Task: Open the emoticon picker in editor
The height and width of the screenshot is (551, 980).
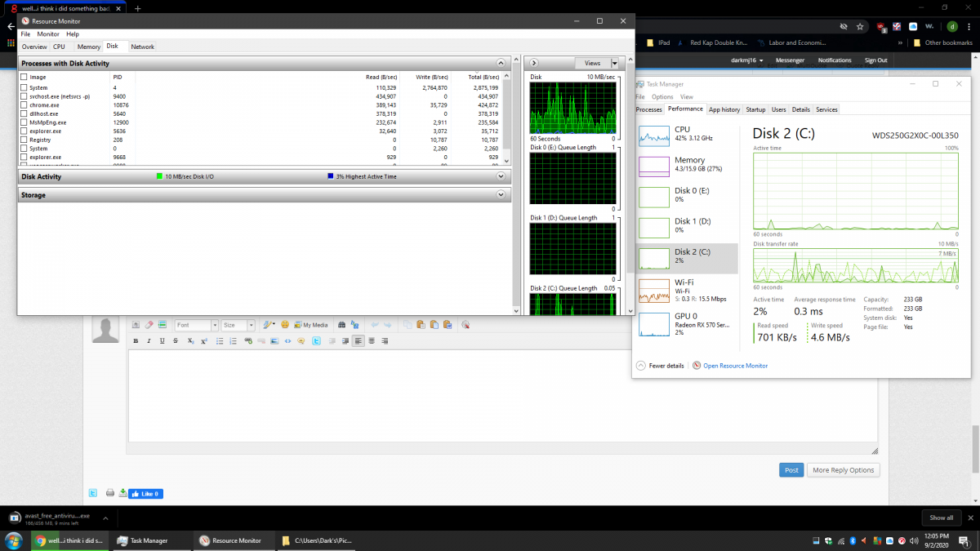Action: click(285, 325)
